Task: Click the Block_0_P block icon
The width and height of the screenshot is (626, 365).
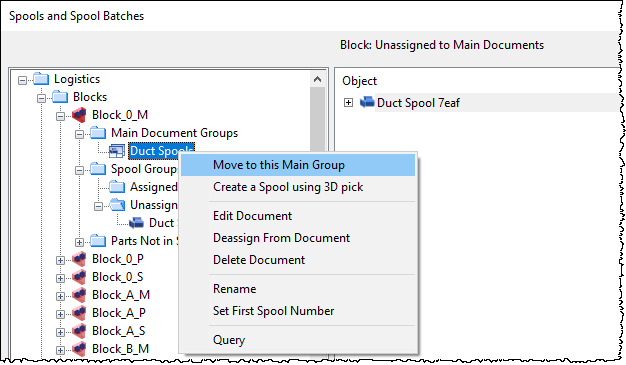Action: [79, 259]
